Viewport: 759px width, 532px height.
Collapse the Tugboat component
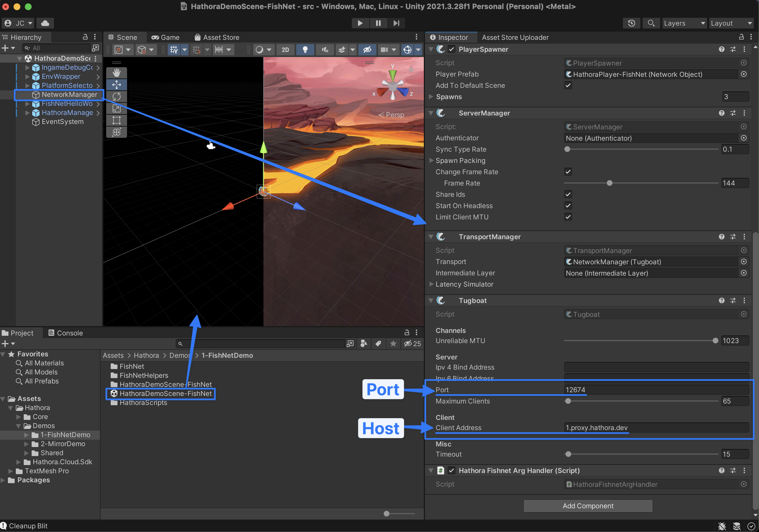pyautogui.click(x=431, y=300)
